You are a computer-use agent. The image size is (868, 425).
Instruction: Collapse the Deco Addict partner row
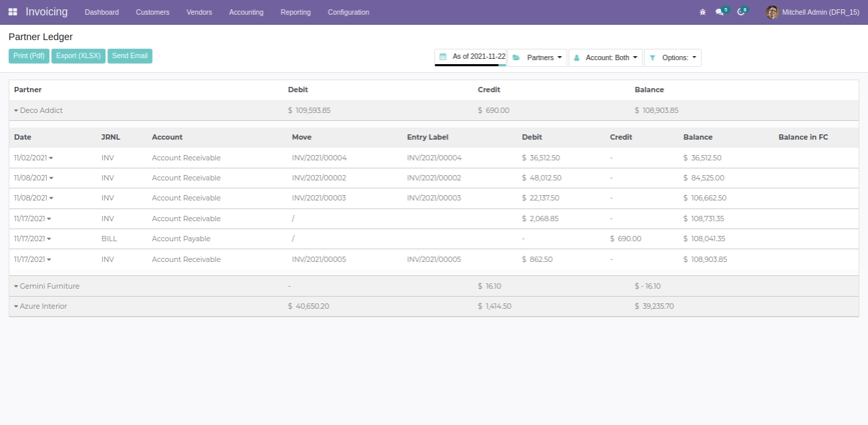39,110
